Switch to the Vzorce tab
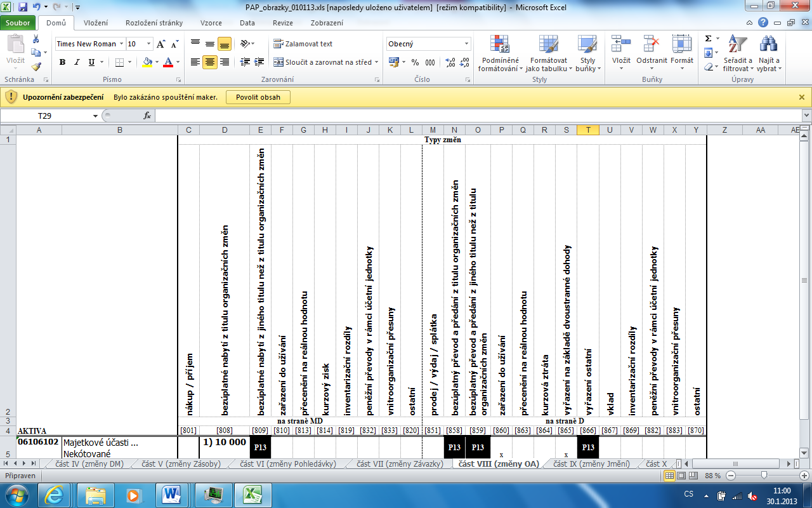The height and width of the screenshot is (508, 812). click(211, 23)
